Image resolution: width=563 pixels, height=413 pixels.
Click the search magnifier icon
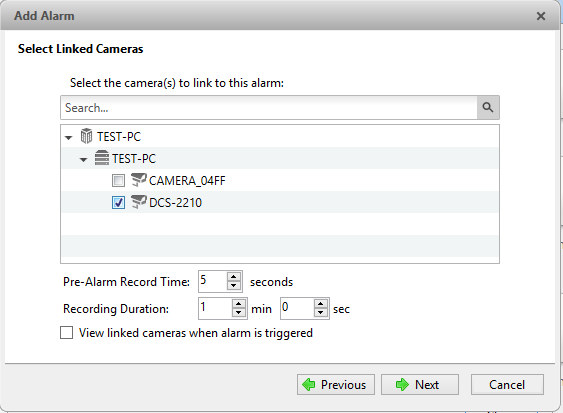tap(488, 107)
